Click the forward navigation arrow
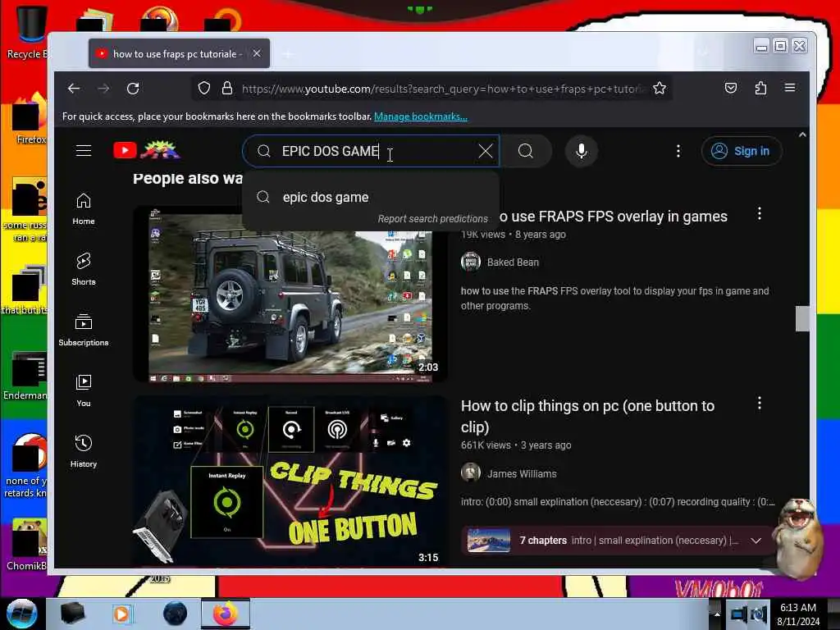This screenshot has height=630, width=840. (103, 89)
